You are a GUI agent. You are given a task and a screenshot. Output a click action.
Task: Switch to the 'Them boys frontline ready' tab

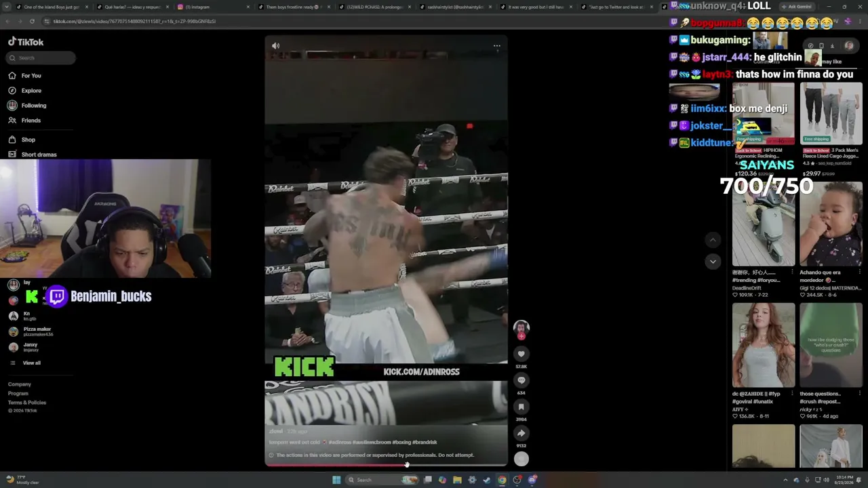(293, 7)
